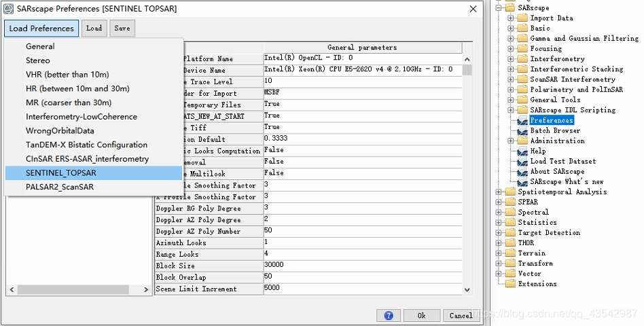Confirm with the Ok button
The height and width of the screenshot is (326, 644).
click(x=422, y=315)
